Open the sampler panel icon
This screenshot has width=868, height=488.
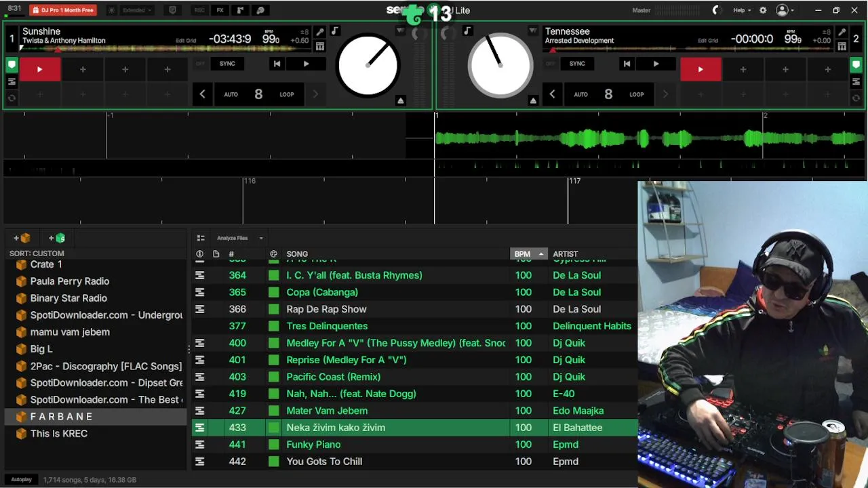240,10
